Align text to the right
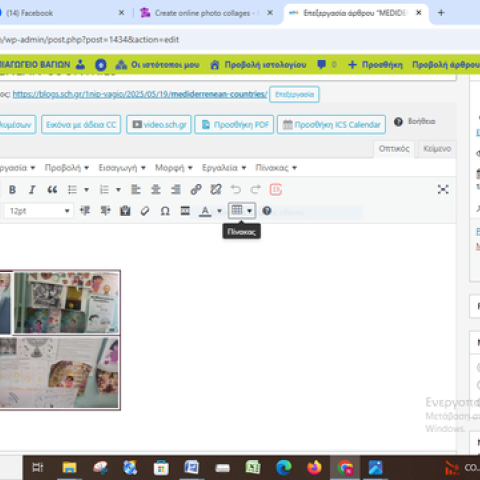This screenshot has height=480, width=480. tap(176, 190)
